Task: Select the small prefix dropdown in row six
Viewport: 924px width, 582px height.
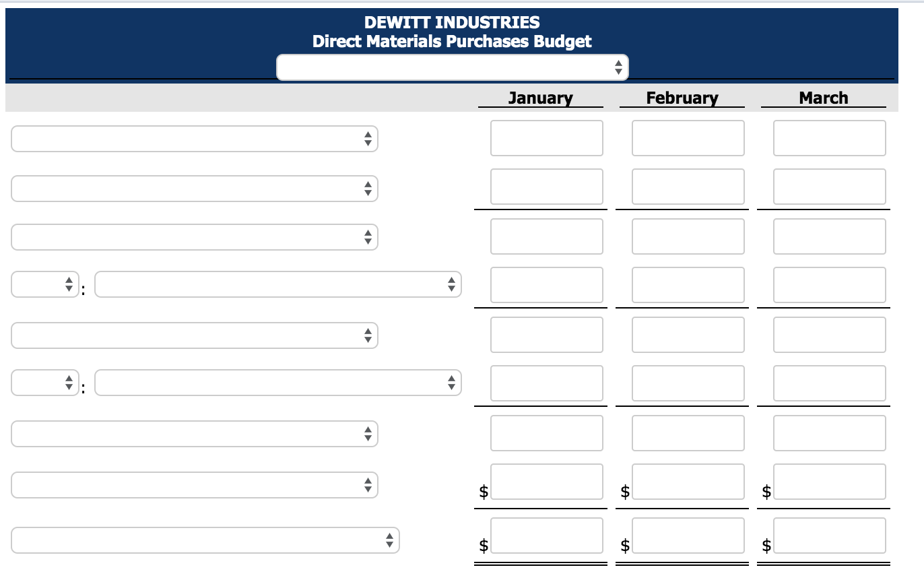Action: tap(44, 383)
